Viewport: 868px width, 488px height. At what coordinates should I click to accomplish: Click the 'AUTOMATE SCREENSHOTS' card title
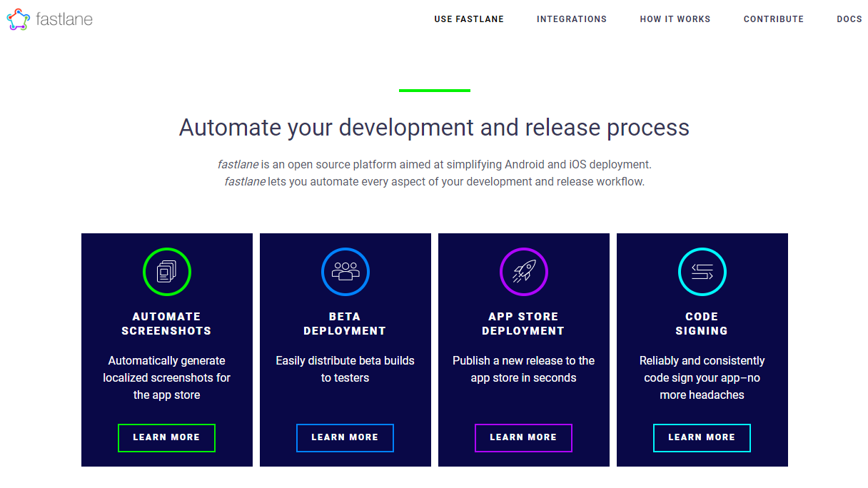click(167, 324)
